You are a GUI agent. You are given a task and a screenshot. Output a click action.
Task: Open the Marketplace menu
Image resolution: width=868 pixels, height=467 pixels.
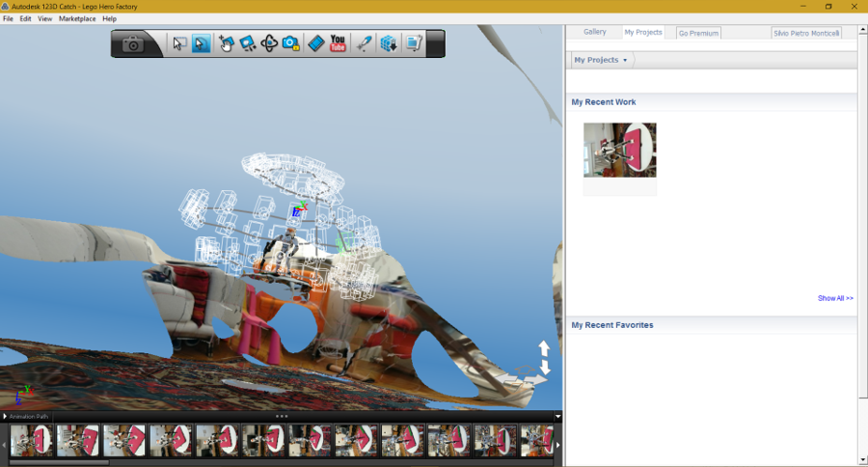tap(77, 19)
